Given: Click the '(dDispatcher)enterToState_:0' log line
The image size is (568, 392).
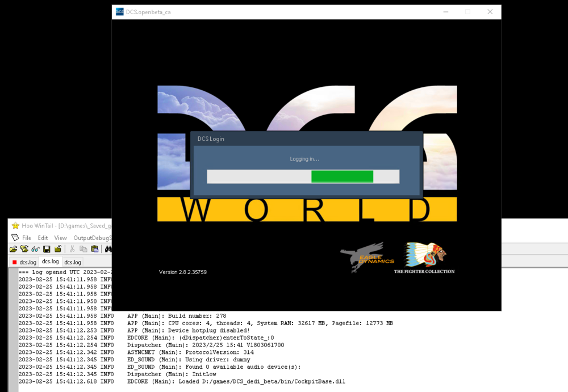Looking at the screenshot, I should point(146,338).
